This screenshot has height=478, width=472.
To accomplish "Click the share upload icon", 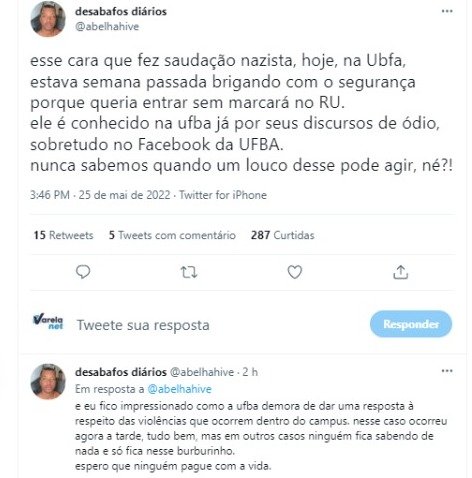I will [x=400, y=272].
